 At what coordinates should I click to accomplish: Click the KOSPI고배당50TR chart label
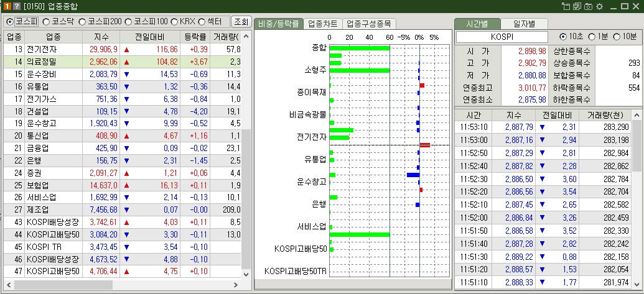296,271
